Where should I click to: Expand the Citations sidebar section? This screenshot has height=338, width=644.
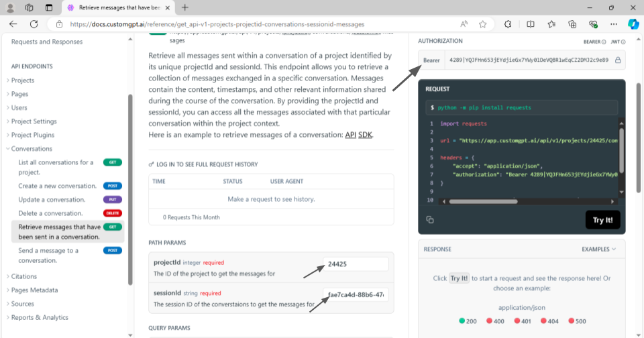click(24, 276)
